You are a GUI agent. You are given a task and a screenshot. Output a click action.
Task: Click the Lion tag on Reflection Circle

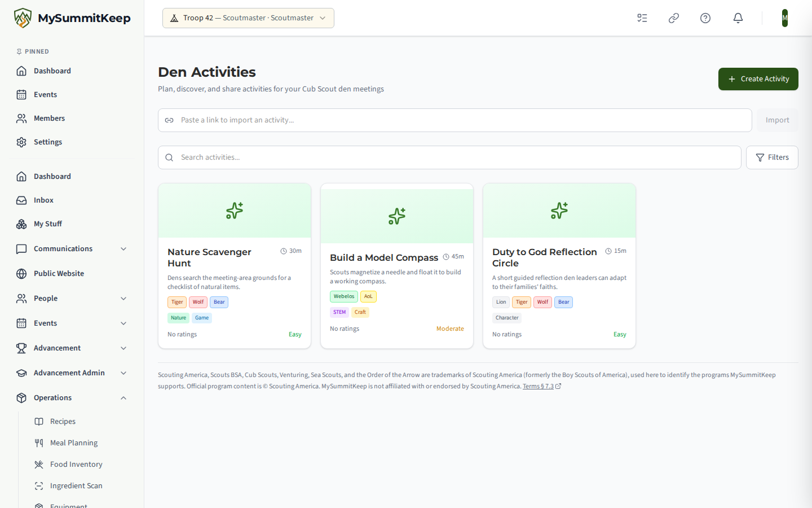[x=501, y=302]
